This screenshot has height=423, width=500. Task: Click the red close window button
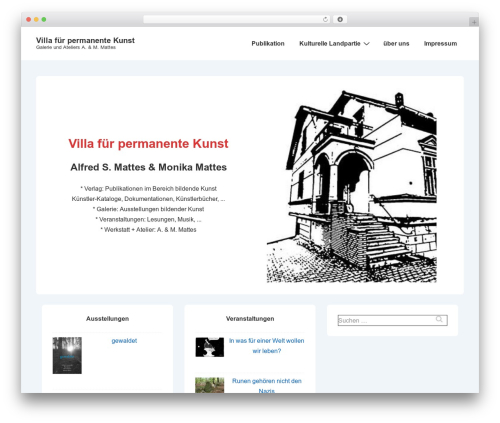coord(29,20)
